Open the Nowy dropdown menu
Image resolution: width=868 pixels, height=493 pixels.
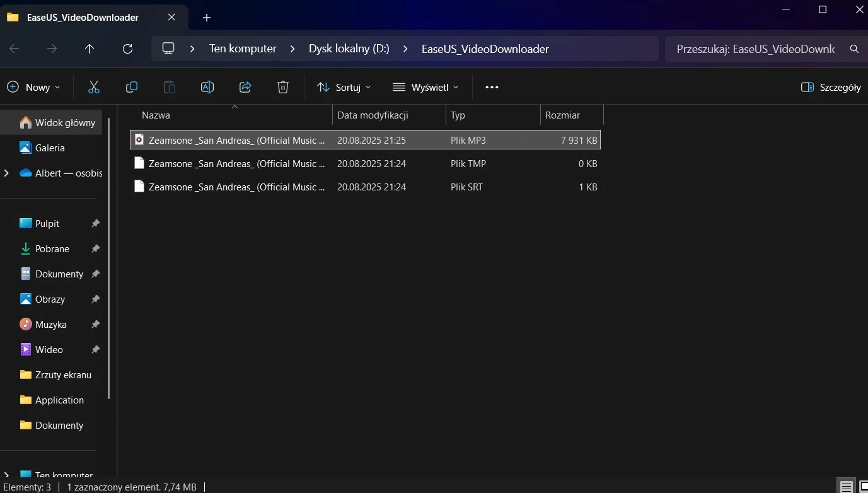tap(34, 87)
